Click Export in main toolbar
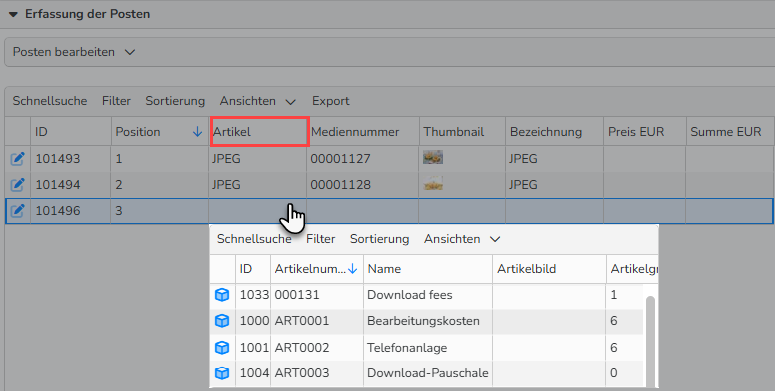This screenshot has height=391, width=775. [x=331, y=101]
